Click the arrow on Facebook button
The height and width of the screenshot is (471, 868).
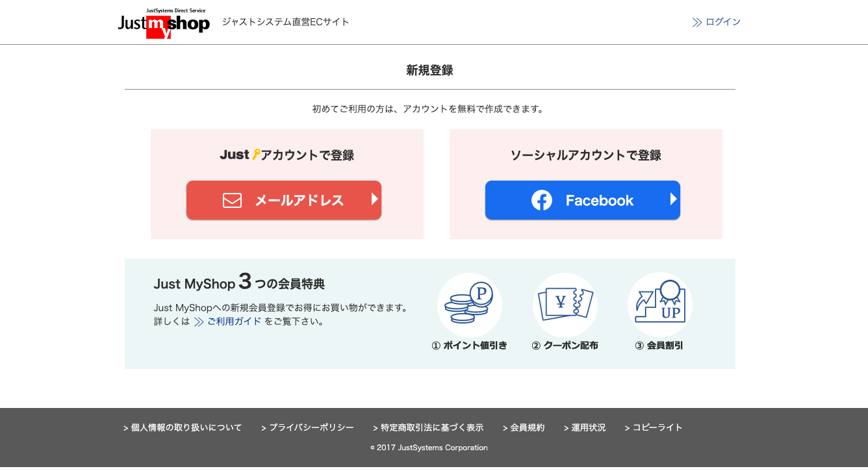pos(673,199)
